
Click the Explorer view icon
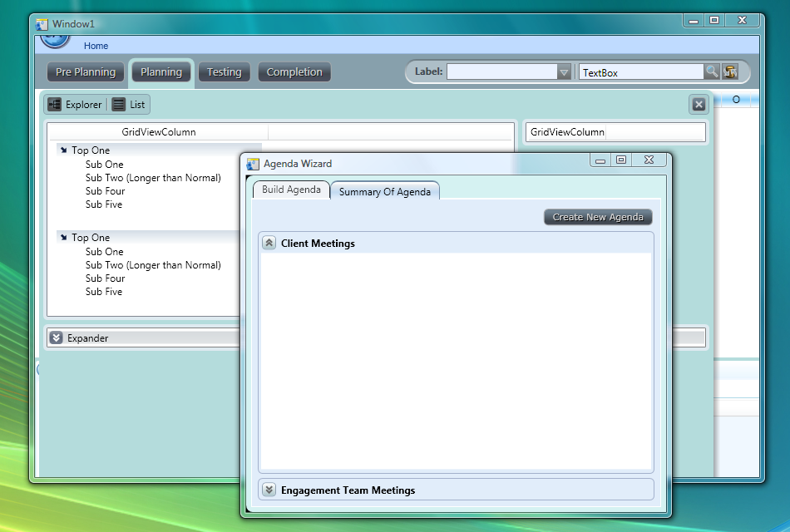coord(54,105)
